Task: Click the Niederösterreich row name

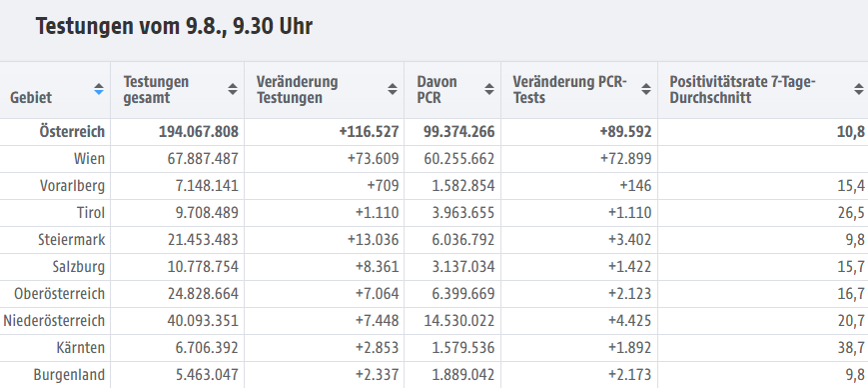Action: click(x=54, y=321)
